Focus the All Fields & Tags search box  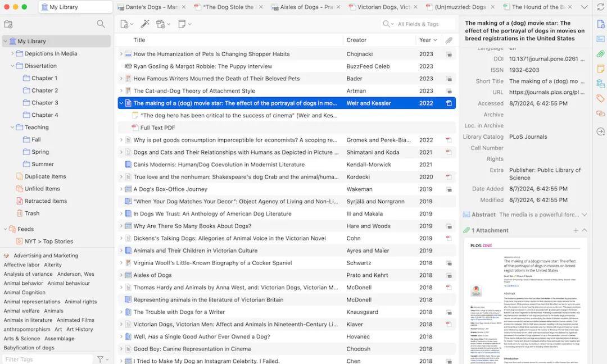425,24
